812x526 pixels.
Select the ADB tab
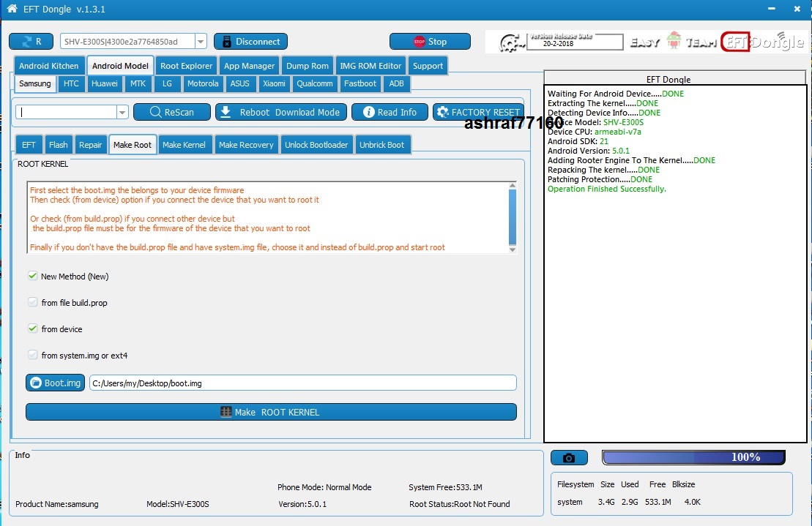pos(396,83)
